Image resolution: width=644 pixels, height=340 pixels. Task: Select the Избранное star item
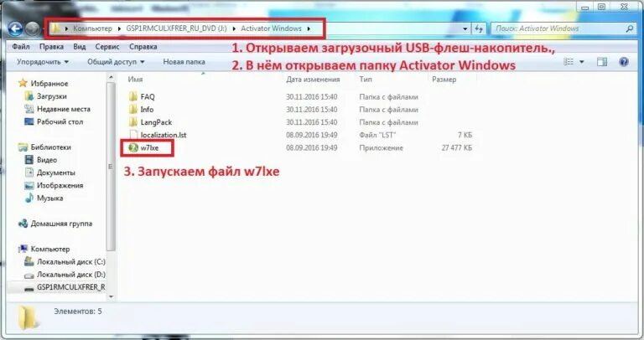tap(43, 83)
